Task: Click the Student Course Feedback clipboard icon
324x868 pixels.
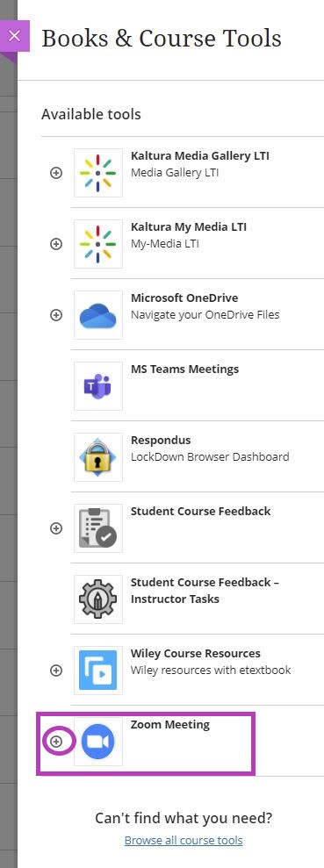Action: pyautogui.click(x=98, y=528)
